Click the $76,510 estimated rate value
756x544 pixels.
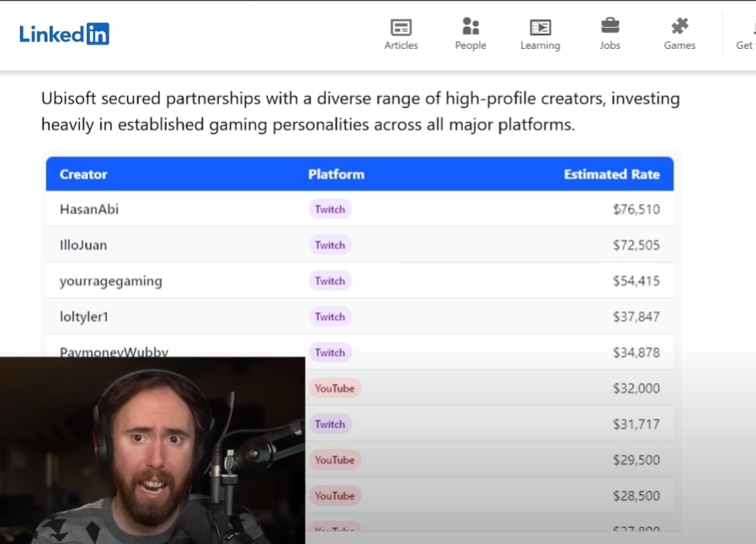pos(636,210)
